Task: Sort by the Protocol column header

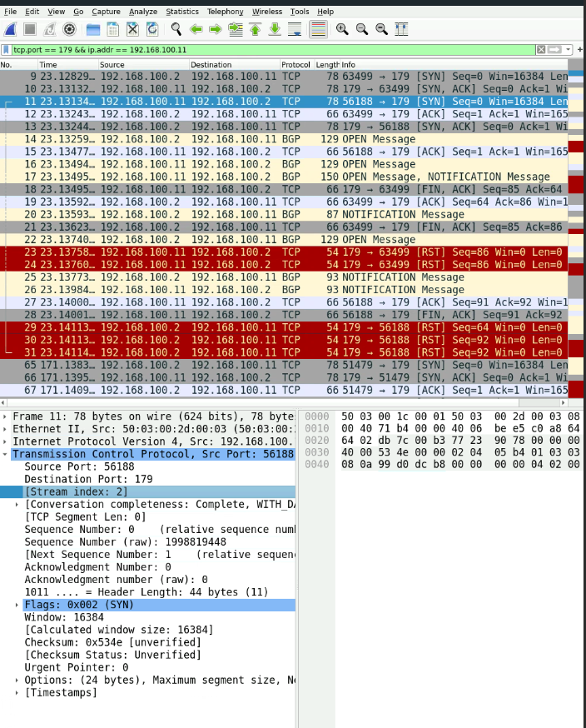Action: point(297,65)
